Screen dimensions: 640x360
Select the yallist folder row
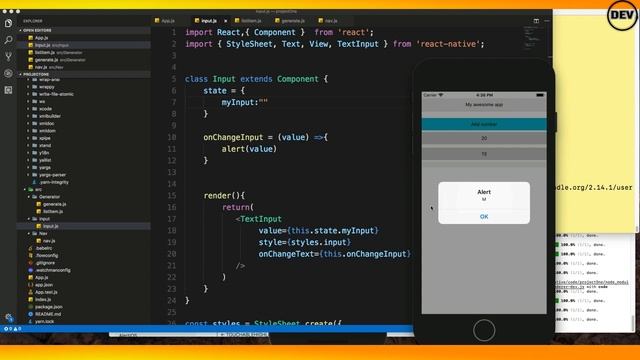[x=84, y=160]
